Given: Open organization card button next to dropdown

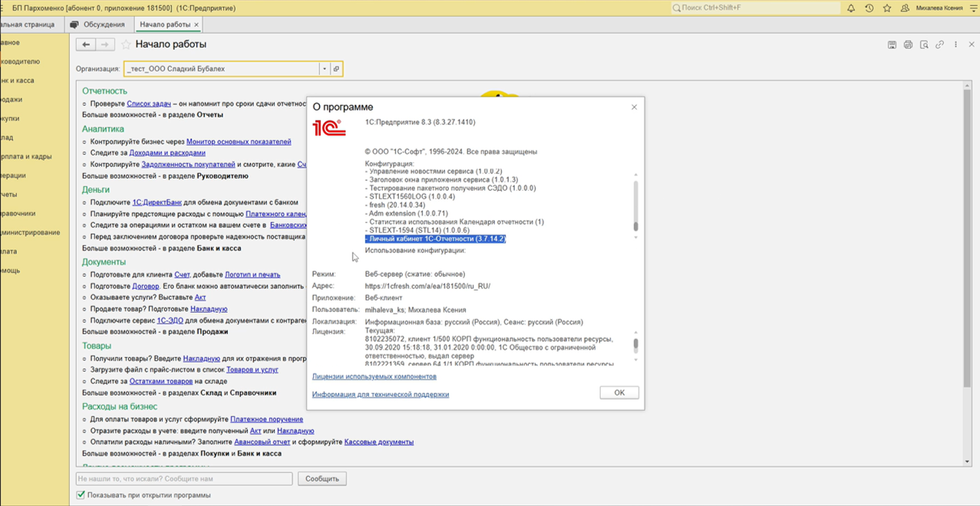Looking at the screenshot, I should pyautogui.click(x=336, y=69).
